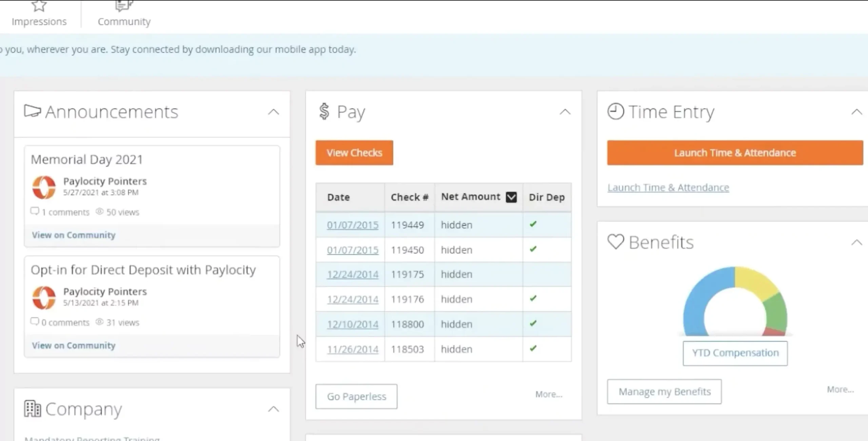Click the Go Paperless button
Viewport: 868px width, 441px height.
[x=356, y=396]
